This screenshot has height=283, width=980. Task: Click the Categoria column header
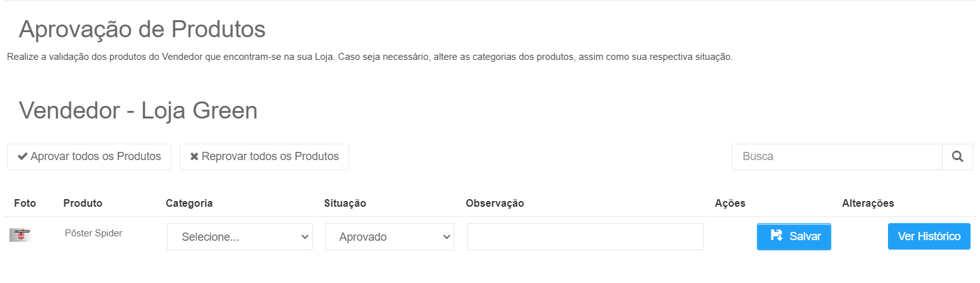click(189, 203)
